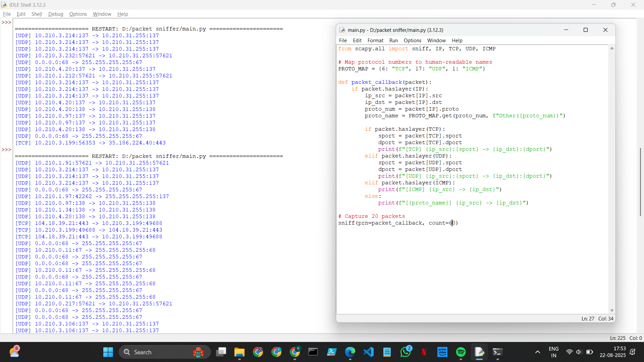Click the Python IDLE taskbar icon
The height and width of the screenshot is (362, 644).
point(479,352)
